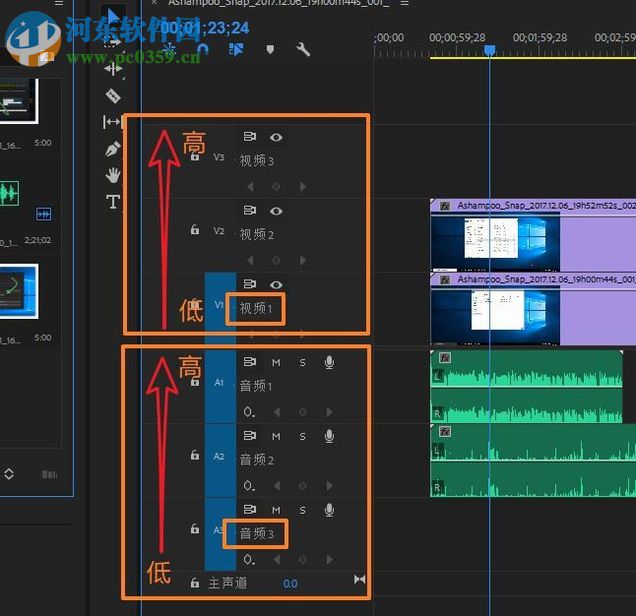The width and height of the screenshot is (636, 616).
Task: Select the Slip tool
Action: [x=113, y=122]
